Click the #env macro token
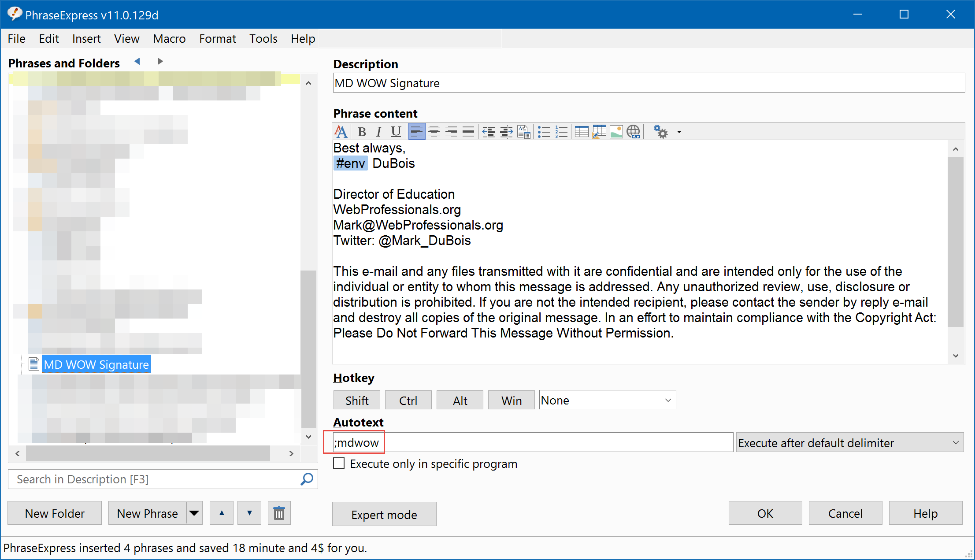 click(350, 163)
